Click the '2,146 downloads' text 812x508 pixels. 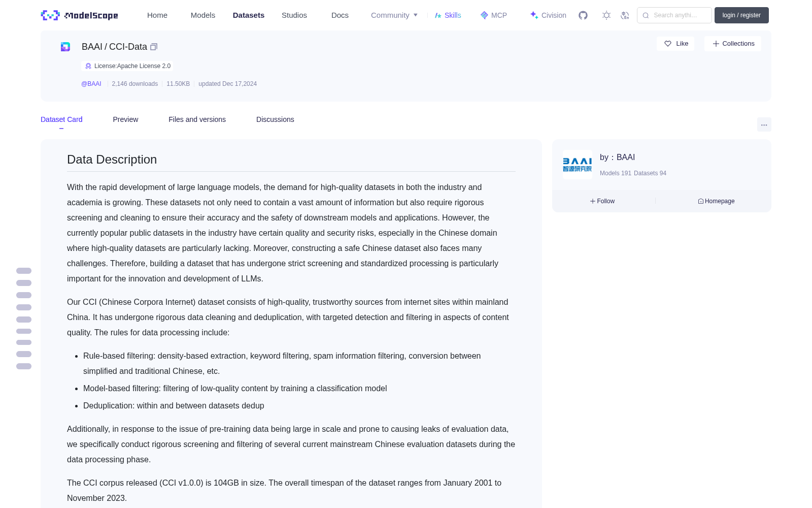click(134, 84)
